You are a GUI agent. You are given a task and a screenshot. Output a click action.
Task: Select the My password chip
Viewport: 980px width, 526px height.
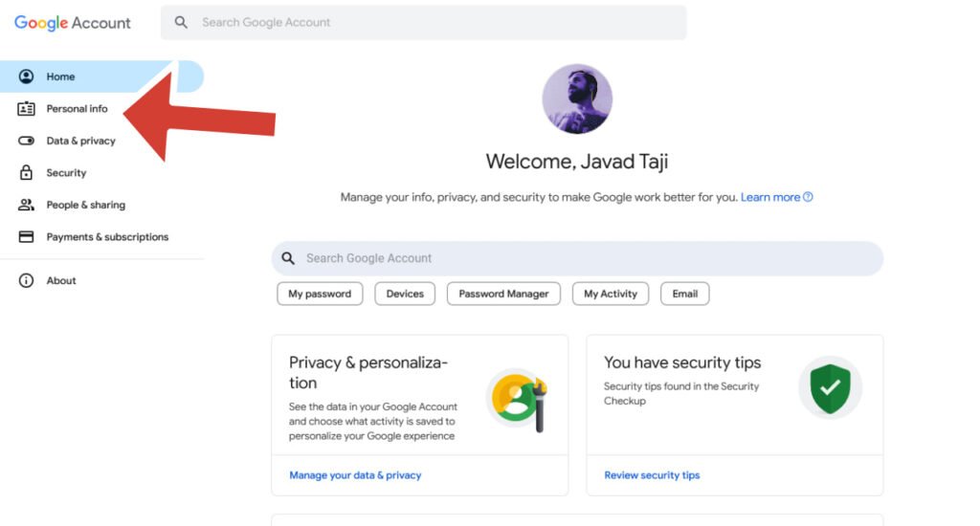tap(320, 294)
